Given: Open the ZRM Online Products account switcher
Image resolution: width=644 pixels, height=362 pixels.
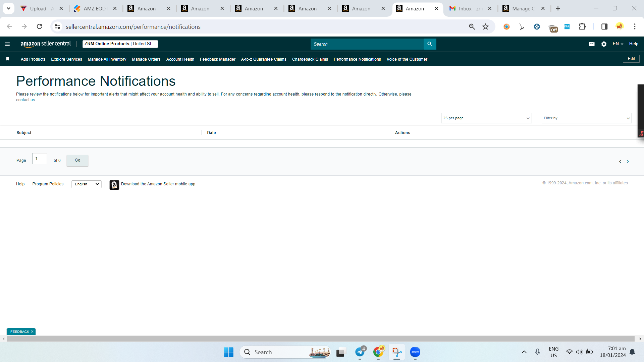Looking at the screenshot, I should [120, 44].
